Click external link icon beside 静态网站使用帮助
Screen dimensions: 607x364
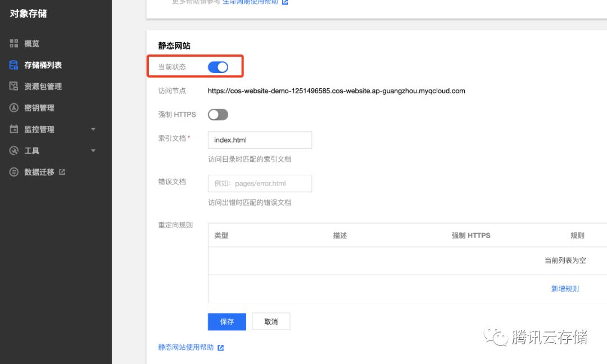[x=221, y=348]
